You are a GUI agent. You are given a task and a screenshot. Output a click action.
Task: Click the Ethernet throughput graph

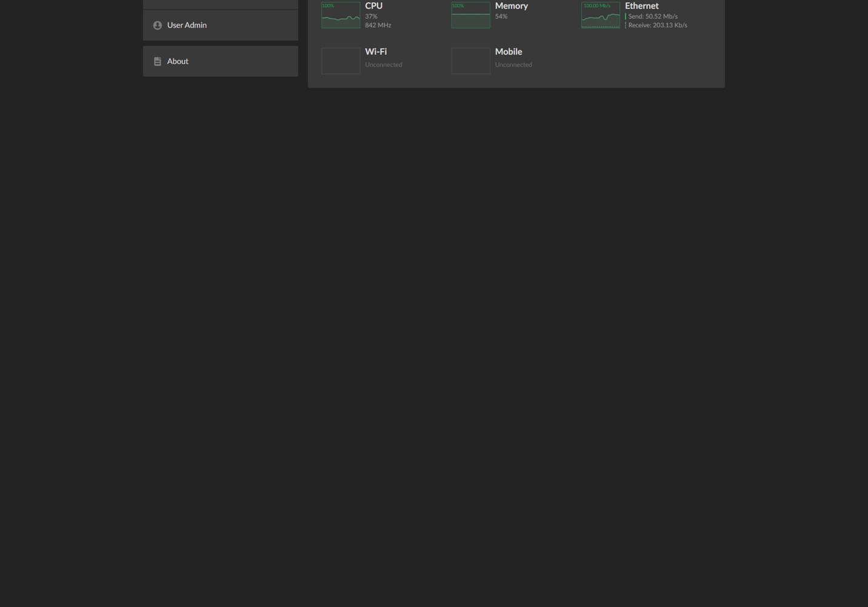coord(600,15)
